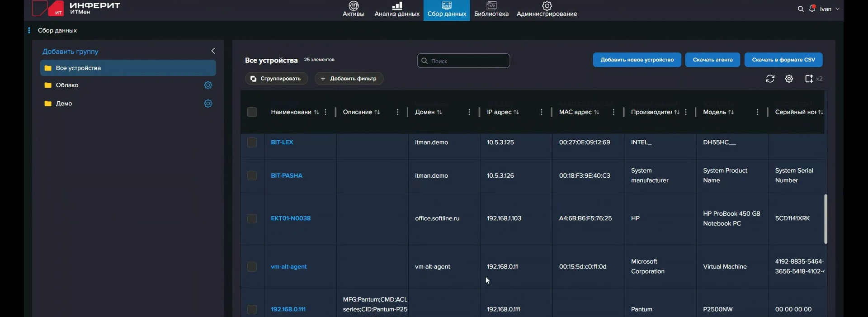This screenshot has width=868, height=317.
Task: Click the table vertical scrollbar
Action: [826, 219]
